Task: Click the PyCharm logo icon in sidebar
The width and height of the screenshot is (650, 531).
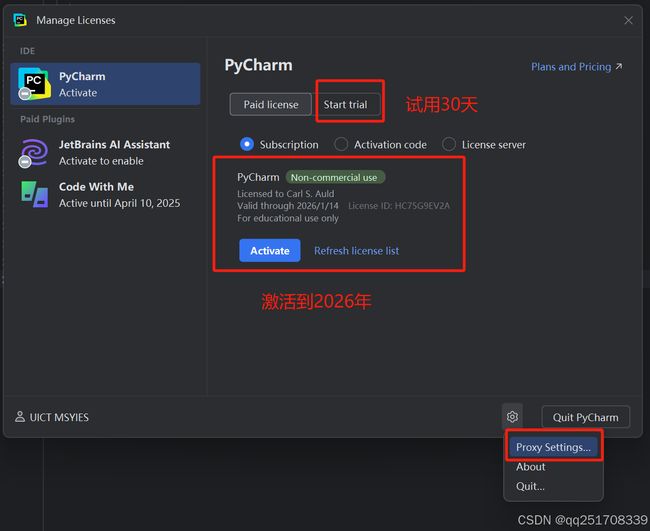Action: tap(34, 84)
